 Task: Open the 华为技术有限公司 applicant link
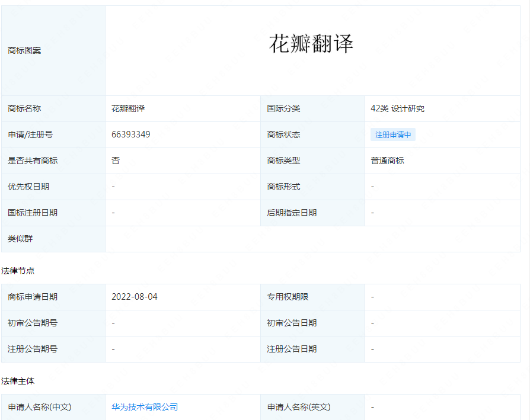click(x=145, y=407)
